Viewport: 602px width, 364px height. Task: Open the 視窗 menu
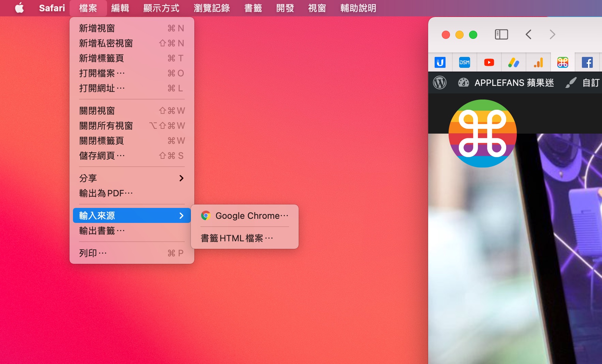pos(317,8)
